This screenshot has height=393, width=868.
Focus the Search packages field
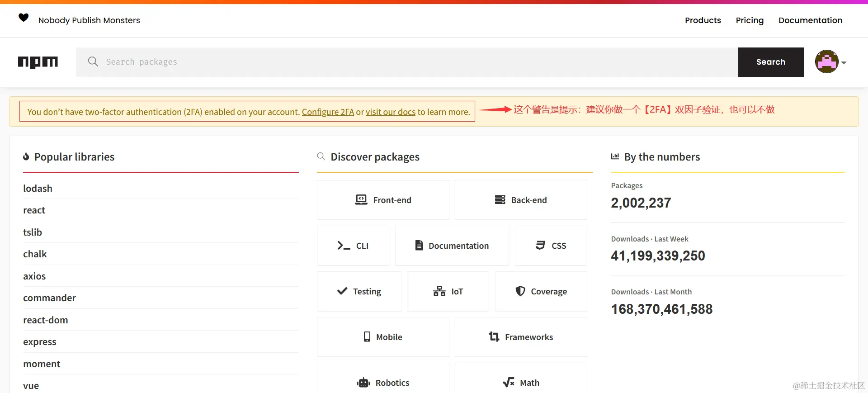pos(407,62)
